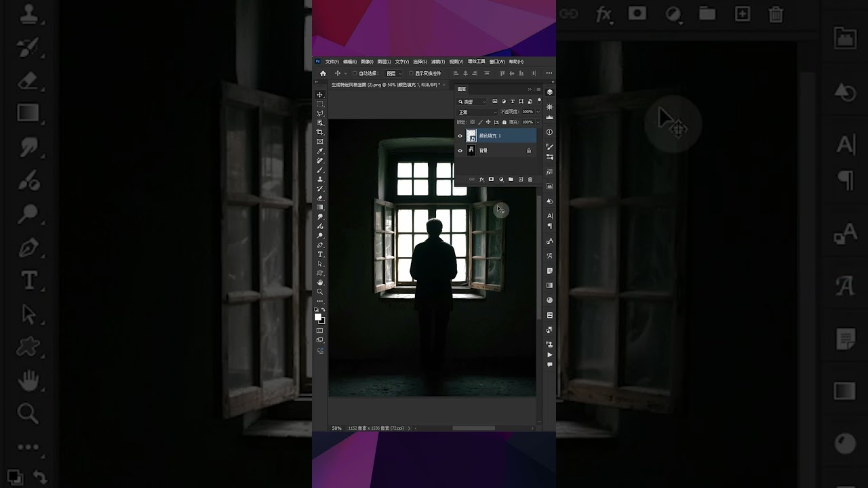Open the 滤镜(T) menu

tap(438, 62)
